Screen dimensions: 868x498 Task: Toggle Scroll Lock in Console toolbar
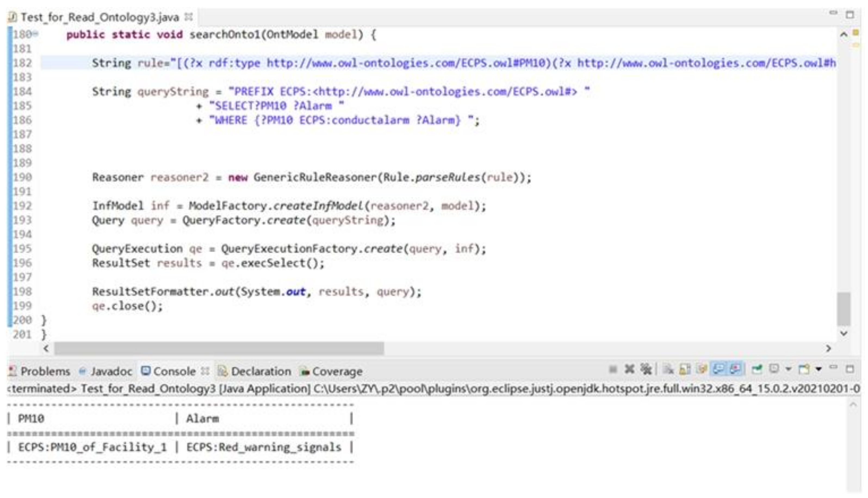[685, 369]
